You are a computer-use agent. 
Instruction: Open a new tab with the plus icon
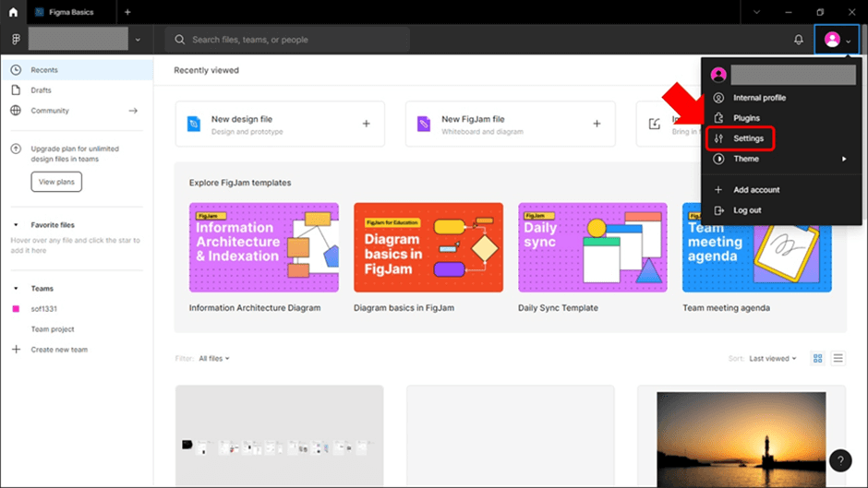tap(127, 12)
